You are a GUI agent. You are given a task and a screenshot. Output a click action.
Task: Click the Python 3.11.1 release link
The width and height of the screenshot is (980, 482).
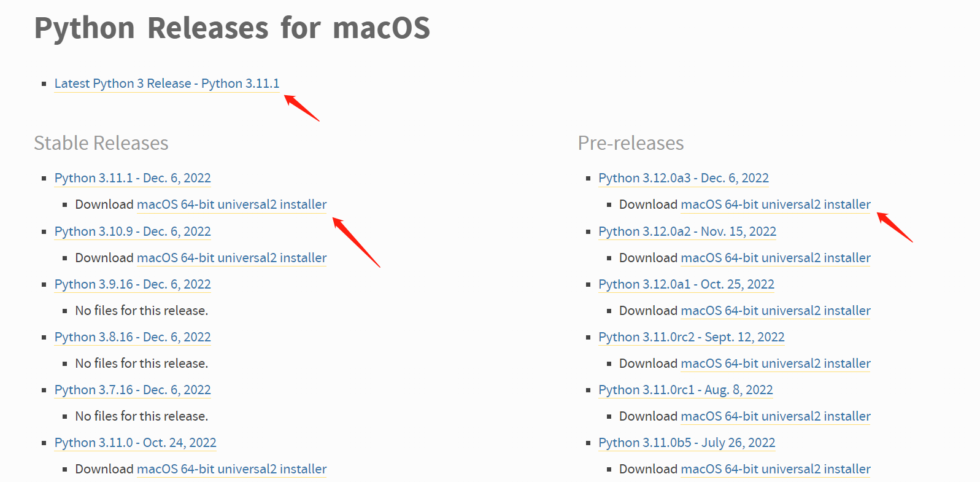point(133,178)
